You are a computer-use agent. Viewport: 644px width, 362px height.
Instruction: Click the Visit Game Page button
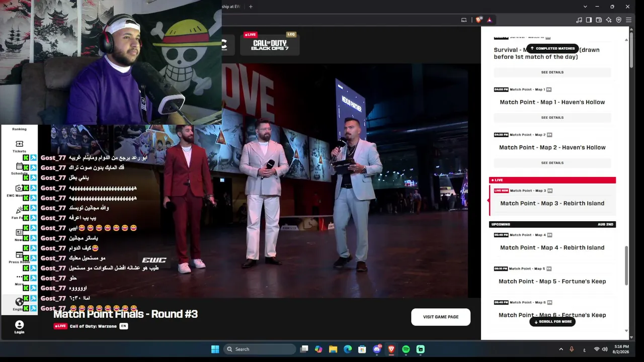(x=441, y=317)
